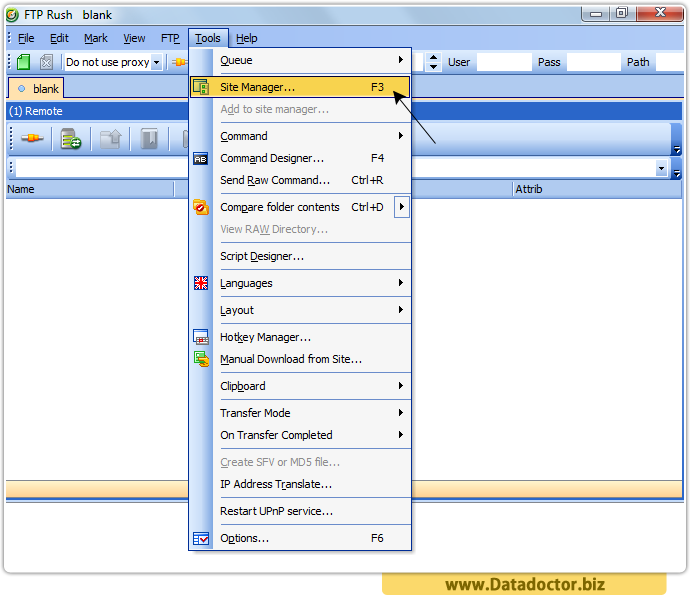The height and width of the screenshot is (595, 690).
Task: Choose Site Manager from Tools menu
Action: tap(300, 87)
